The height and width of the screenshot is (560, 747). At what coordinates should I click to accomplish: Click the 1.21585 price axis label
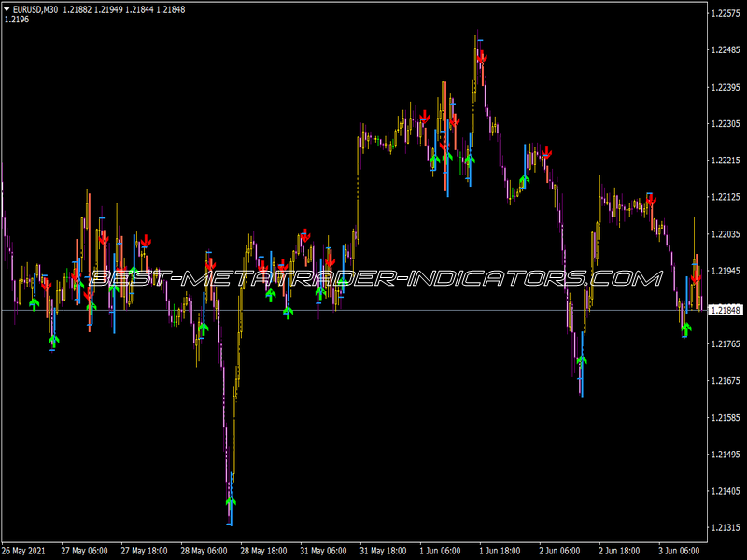[x=726, y=417]
